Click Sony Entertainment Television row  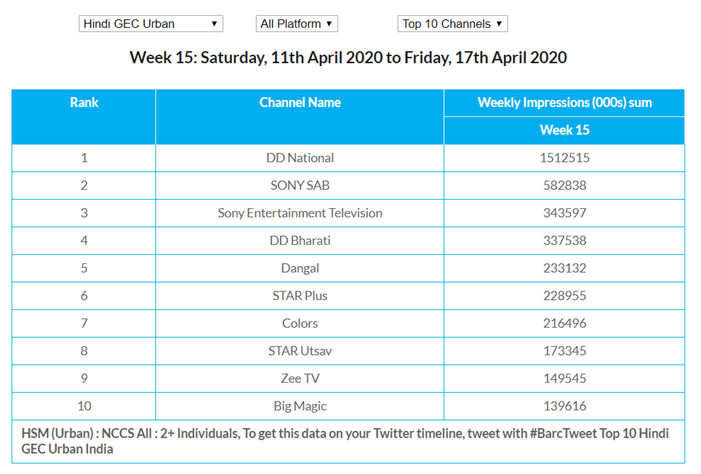[x=300, y=213]
